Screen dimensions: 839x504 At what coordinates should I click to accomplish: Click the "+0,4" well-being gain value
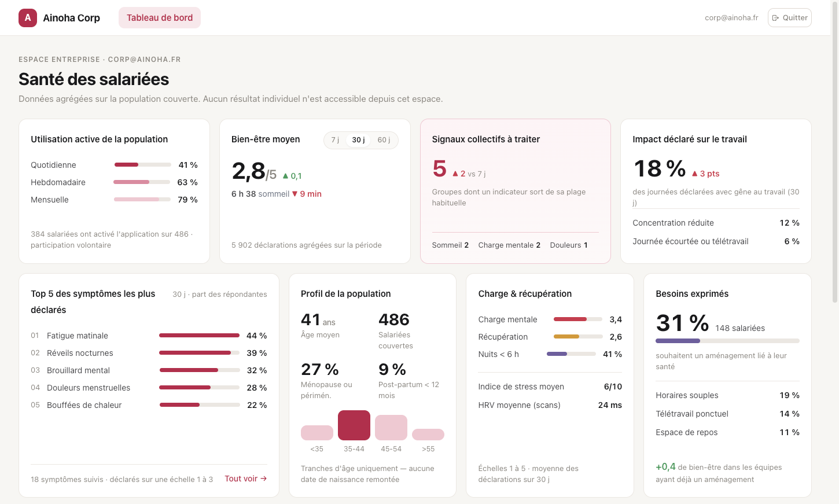665,467
